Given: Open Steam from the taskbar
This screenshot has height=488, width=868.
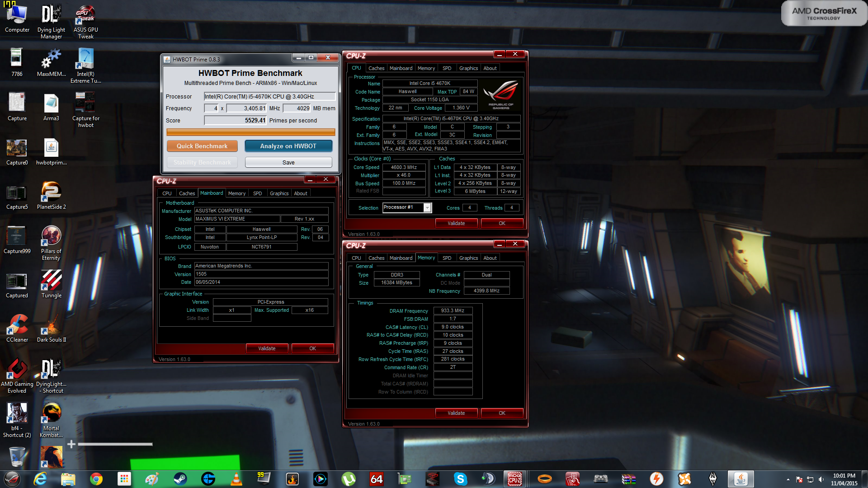Looking at the screenshot, I should (180, 479).
